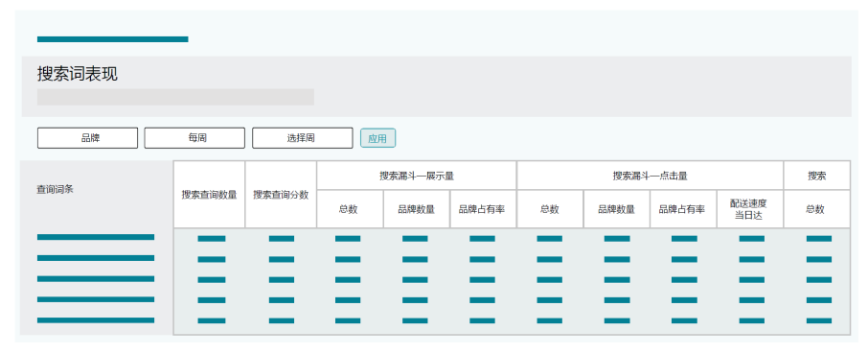Click 总数 under 搜索漏斗—展示量

coord(350,209)
